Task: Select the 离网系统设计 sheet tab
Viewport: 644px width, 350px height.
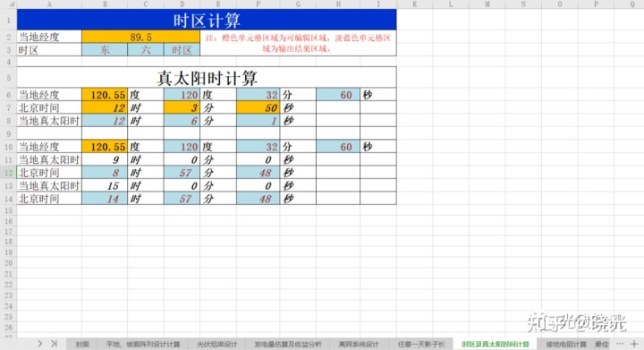Action: click(359, 344)
